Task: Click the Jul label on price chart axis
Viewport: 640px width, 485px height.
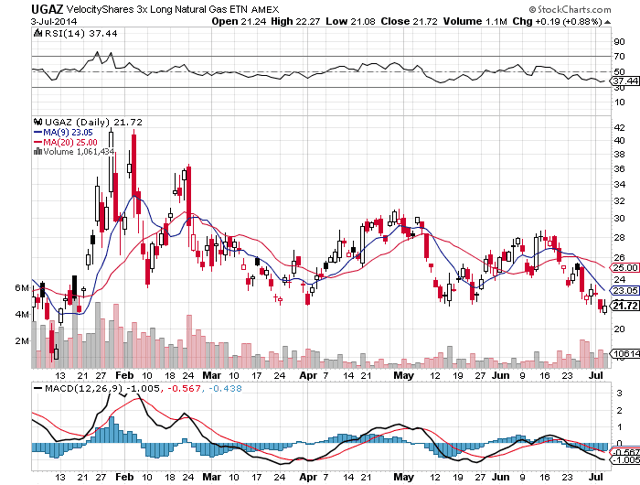Action: (596, 375)
